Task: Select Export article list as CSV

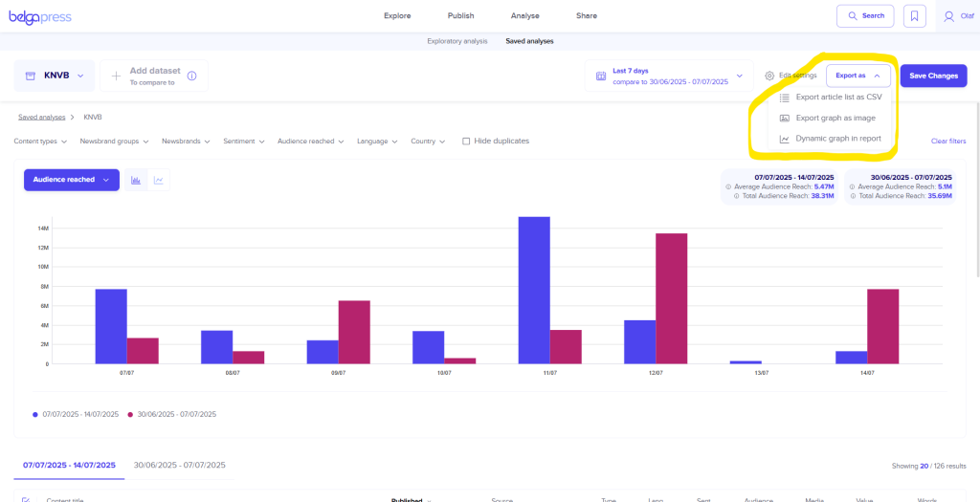Action: pyautogui.click(x=838, y=97)
